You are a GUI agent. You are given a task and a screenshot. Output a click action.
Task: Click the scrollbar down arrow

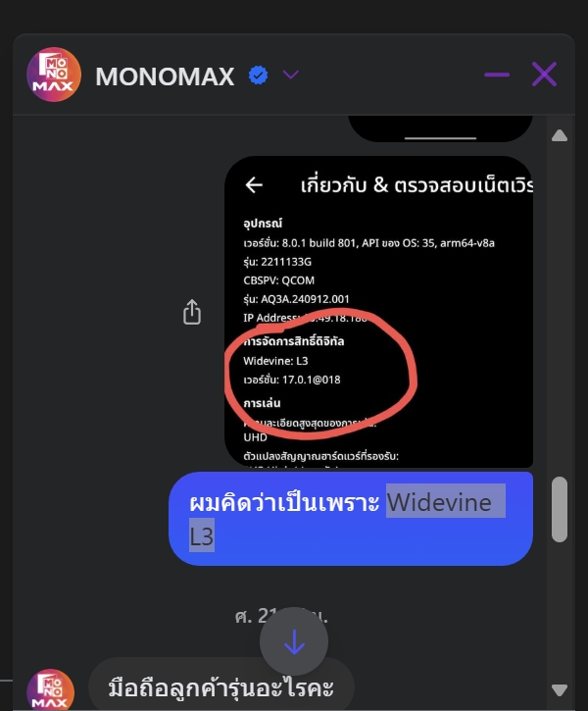pyautogui.click(x=560, y=690)
